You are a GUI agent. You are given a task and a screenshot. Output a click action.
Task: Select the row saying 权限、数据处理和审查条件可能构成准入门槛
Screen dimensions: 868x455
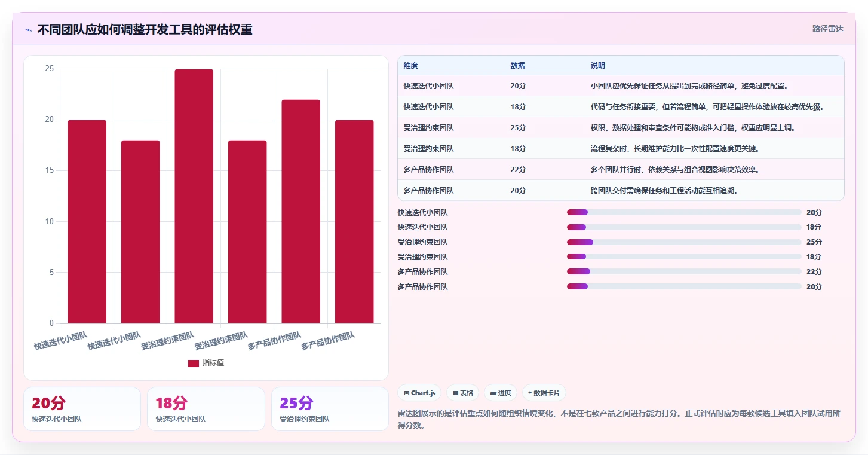point(621,127)
